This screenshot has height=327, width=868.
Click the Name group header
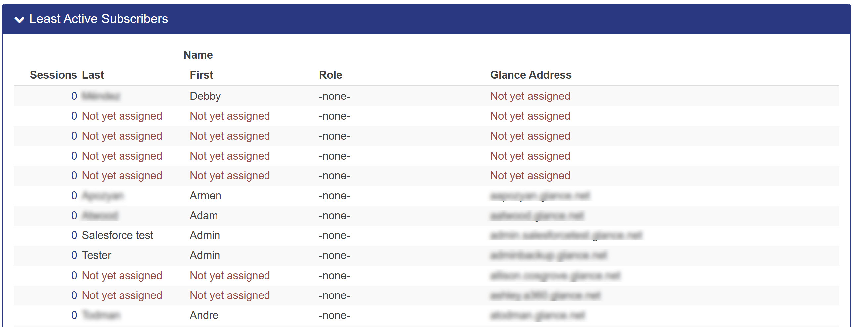198,55
